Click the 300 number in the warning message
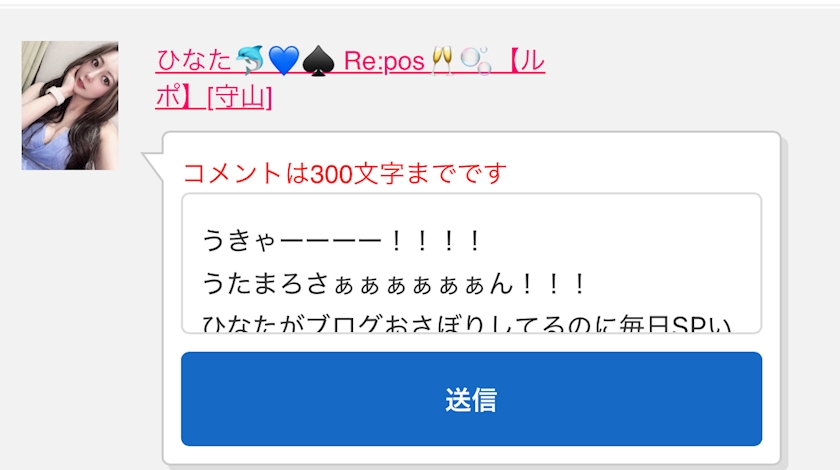This screenshot has width=840, height=470. click(x=331, y=174)
